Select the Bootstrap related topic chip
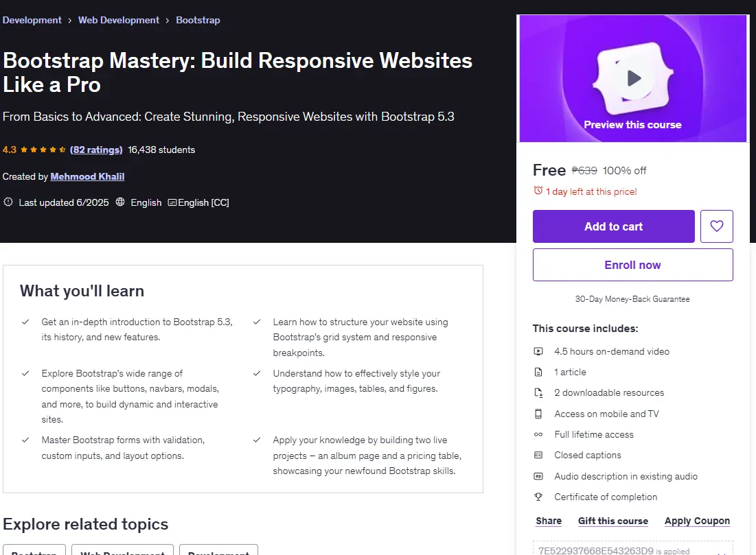Screen dimensions: 756x555 pos(34,551)
